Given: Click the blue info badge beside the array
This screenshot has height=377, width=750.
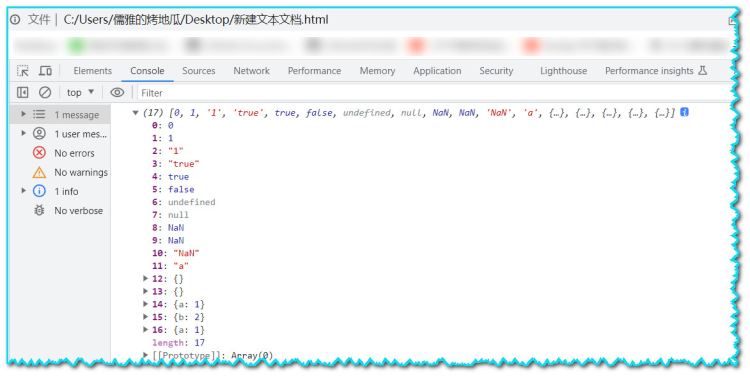Looking at the screenshot, I should 684,112.
